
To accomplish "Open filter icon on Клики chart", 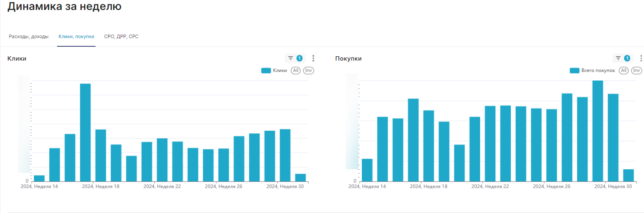I will [x=290, y=58].
